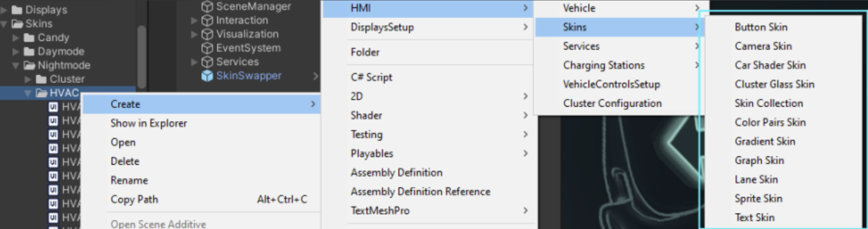
Task: Select Show in Explorer option
Action: [x=148, y=123]
